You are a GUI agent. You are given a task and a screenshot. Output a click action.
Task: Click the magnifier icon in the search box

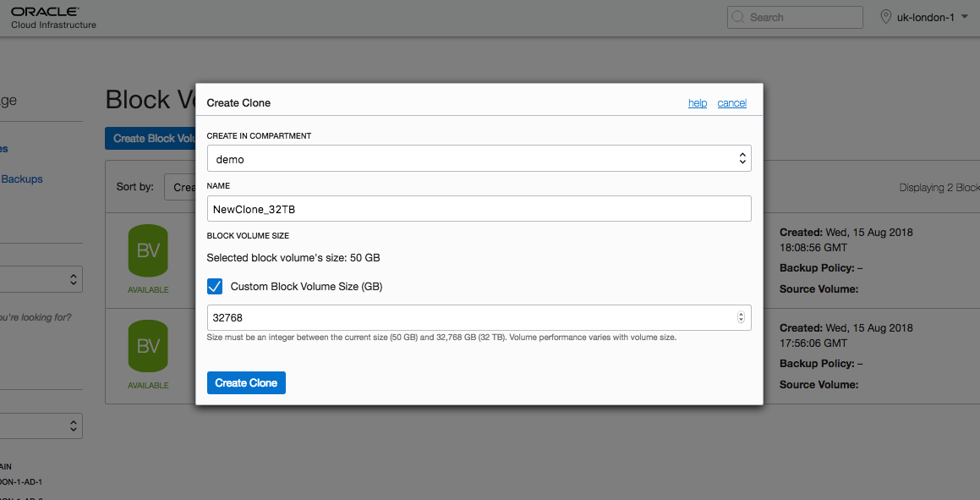click(737, 17)
